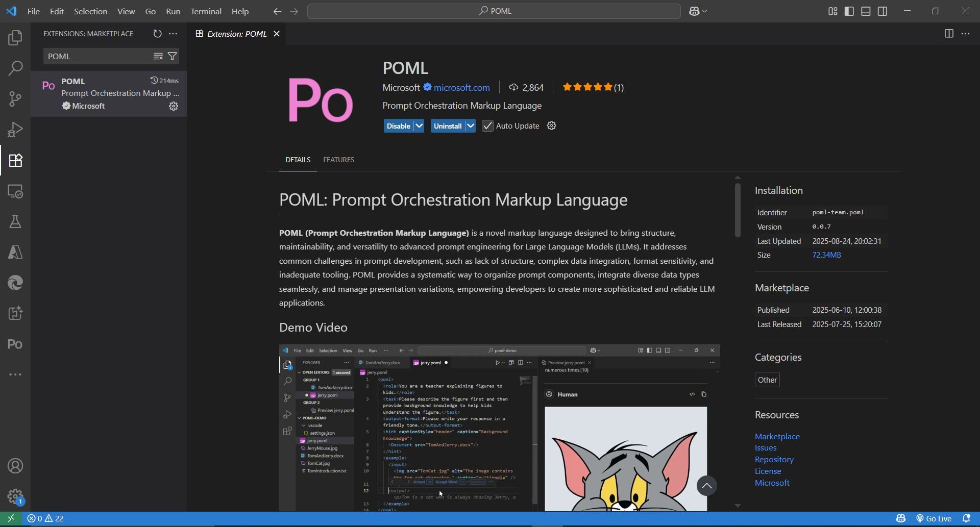Image resolution: width=980 pixels, height=527 pixels.
Task: Click the extension star rating
Action: (x=593, y=87)
